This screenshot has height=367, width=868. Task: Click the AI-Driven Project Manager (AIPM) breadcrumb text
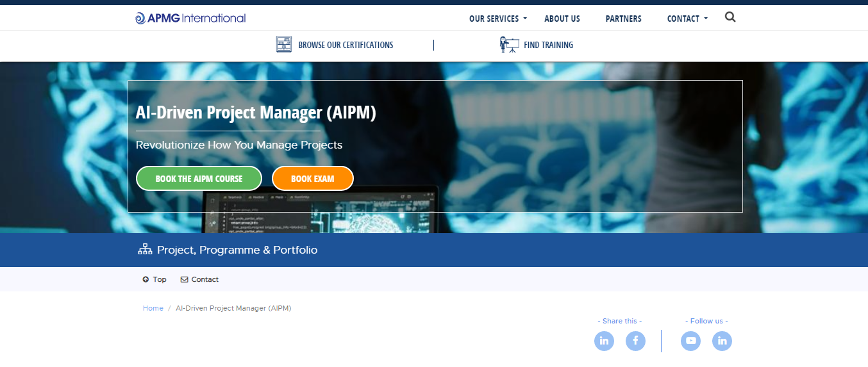[233, 308]
